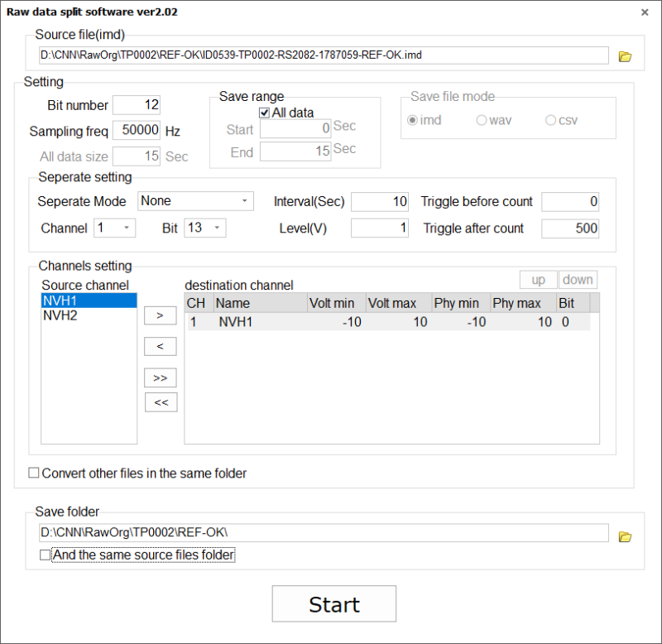
Task: Click the All data size field
Action: 137,156
